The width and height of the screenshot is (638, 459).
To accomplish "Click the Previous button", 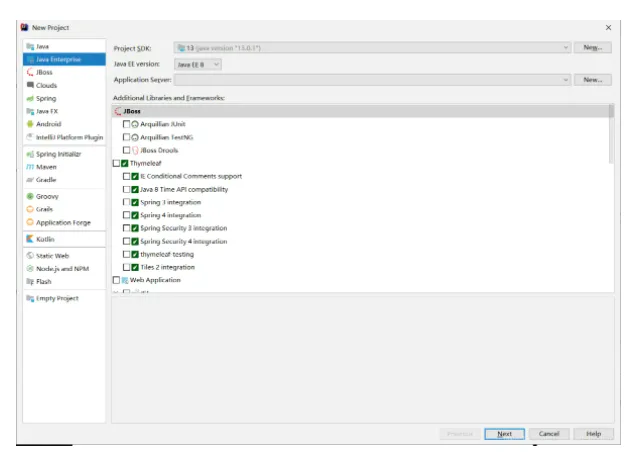I will tap(460, 434).
